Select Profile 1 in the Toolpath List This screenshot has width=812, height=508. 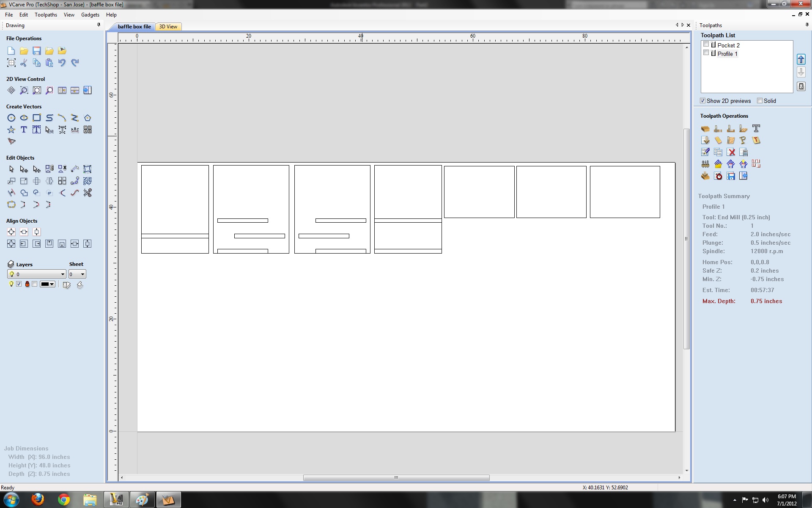[x=727, y=54]
